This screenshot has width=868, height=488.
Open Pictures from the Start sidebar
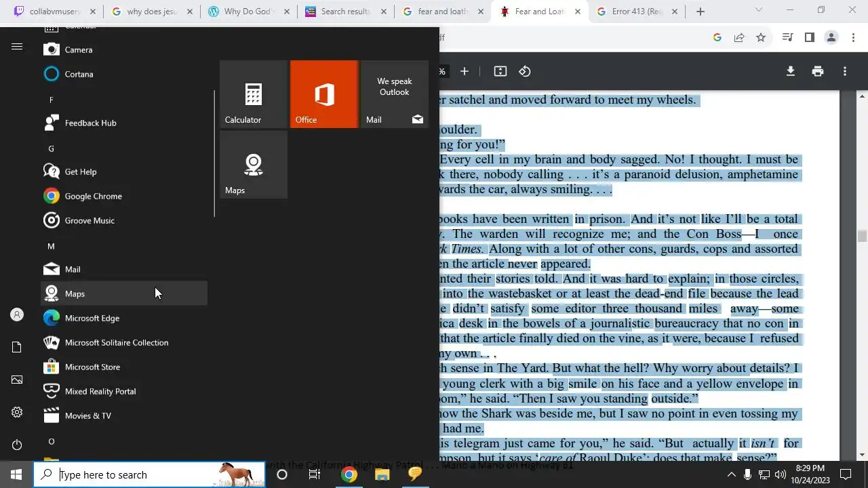click(17, 380)
